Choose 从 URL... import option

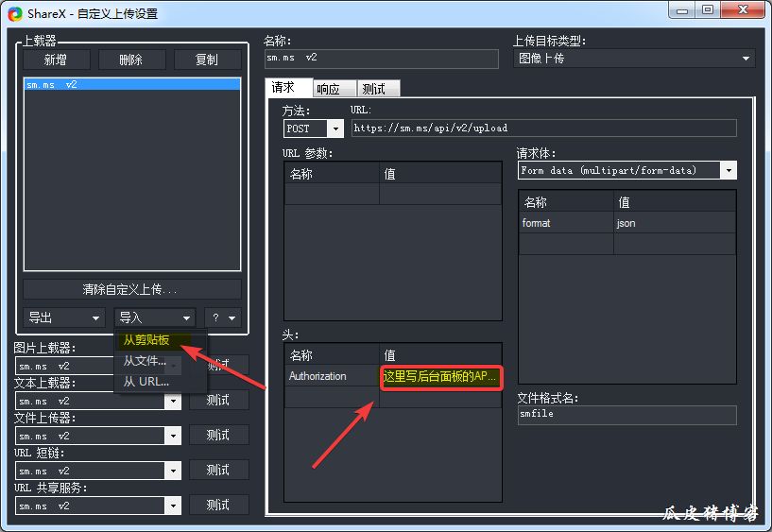[x=146, y=382]
